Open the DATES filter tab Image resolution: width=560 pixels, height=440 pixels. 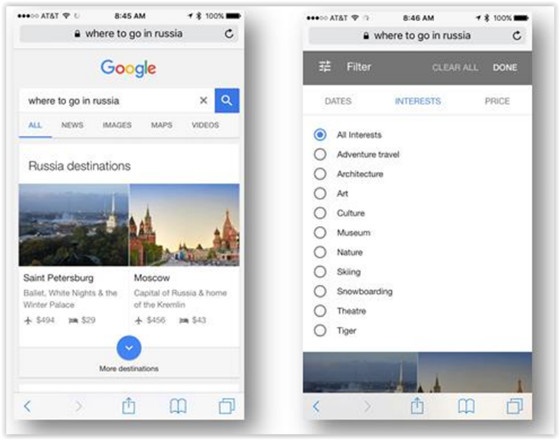[338, 101]
